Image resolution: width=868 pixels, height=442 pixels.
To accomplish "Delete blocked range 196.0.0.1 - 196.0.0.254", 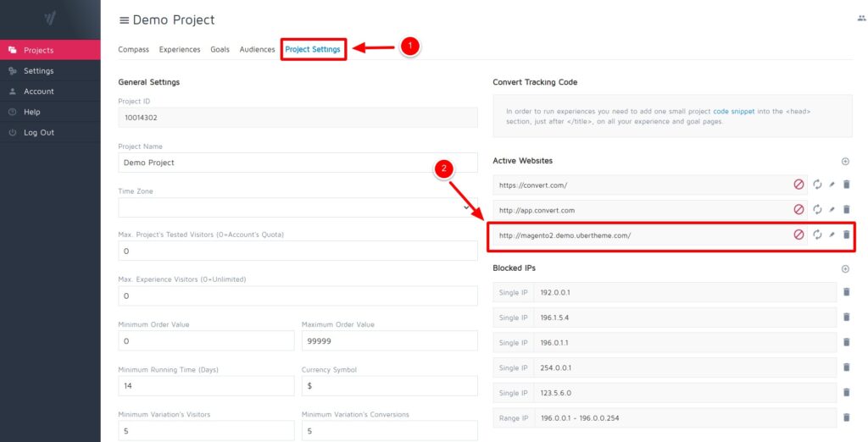I will (x=847, y=417).
